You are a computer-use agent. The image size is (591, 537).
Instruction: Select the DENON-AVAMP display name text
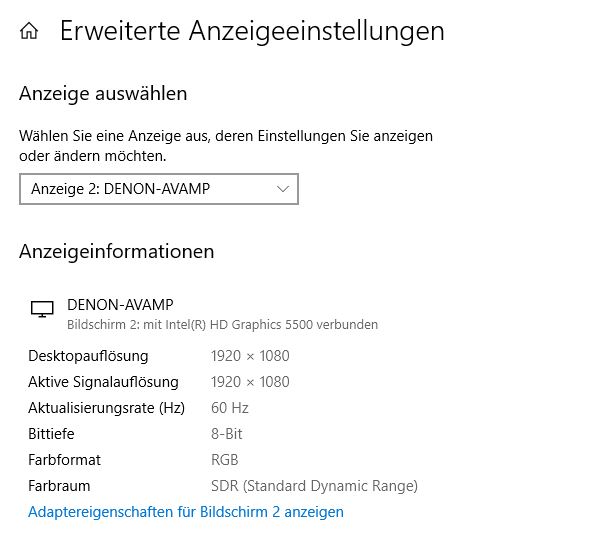120,304
